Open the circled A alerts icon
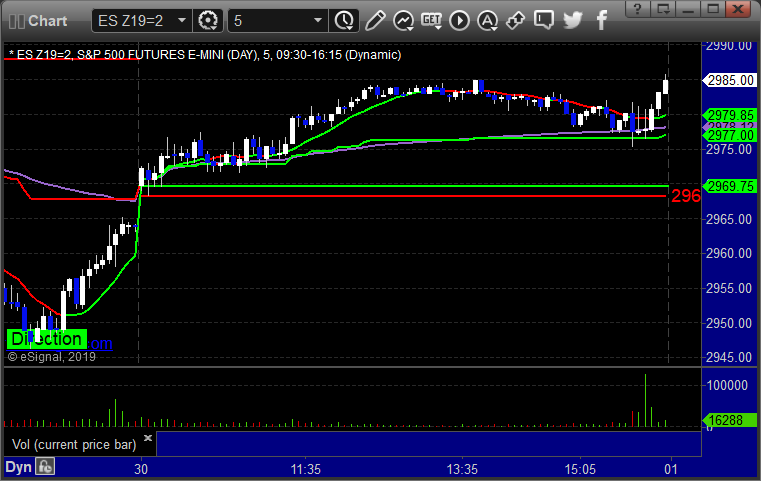The width and height of the screenshot is (761, 481). [x=487, y=21]
